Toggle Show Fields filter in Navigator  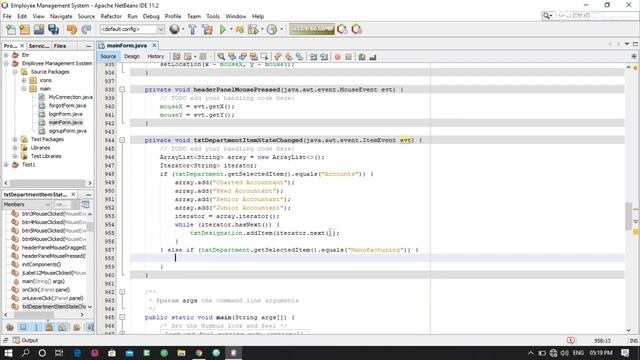(x=23, y=327)
